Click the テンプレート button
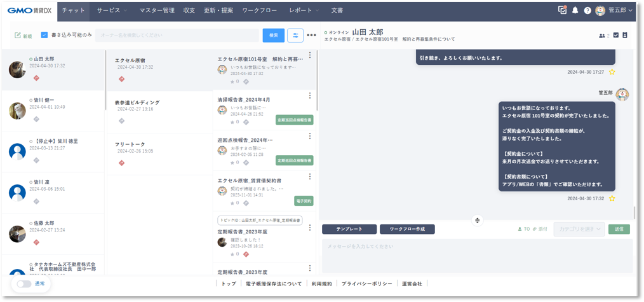 coord(349,229)
